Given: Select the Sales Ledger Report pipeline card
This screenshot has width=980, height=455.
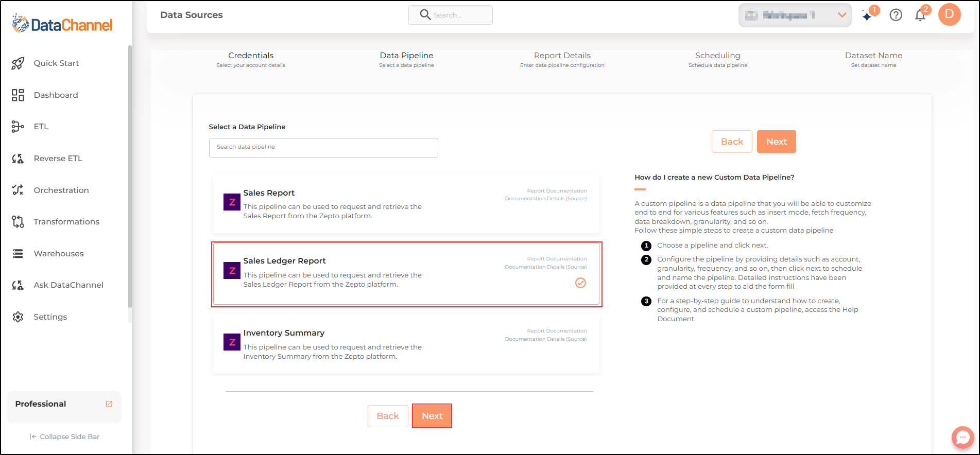Looking at the screenshot, I should pos(406,274).
